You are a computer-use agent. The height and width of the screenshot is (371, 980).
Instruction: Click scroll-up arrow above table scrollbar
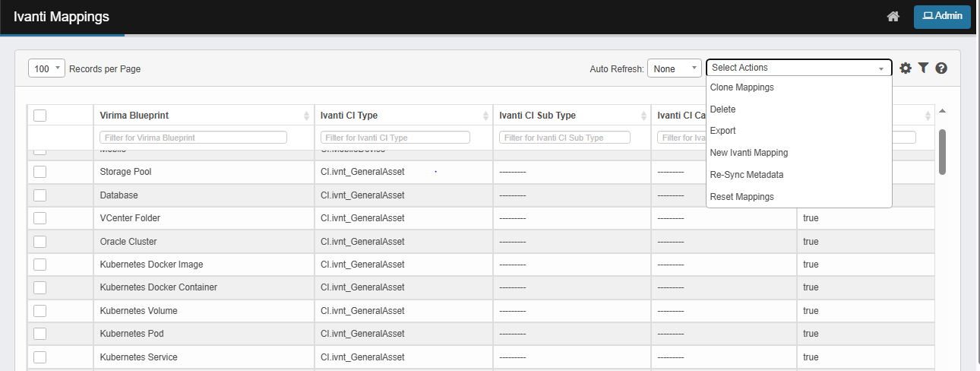[x=943, y=111]
